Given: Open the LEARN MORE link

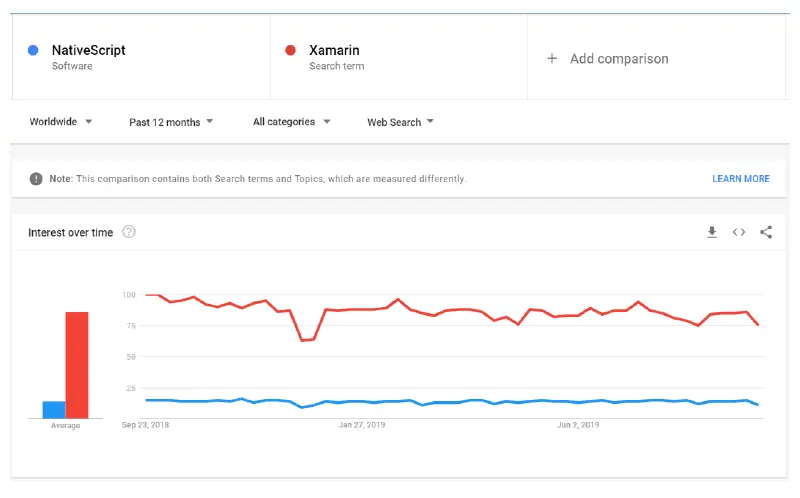Looking at the screenshot, I should coord(741,179).
